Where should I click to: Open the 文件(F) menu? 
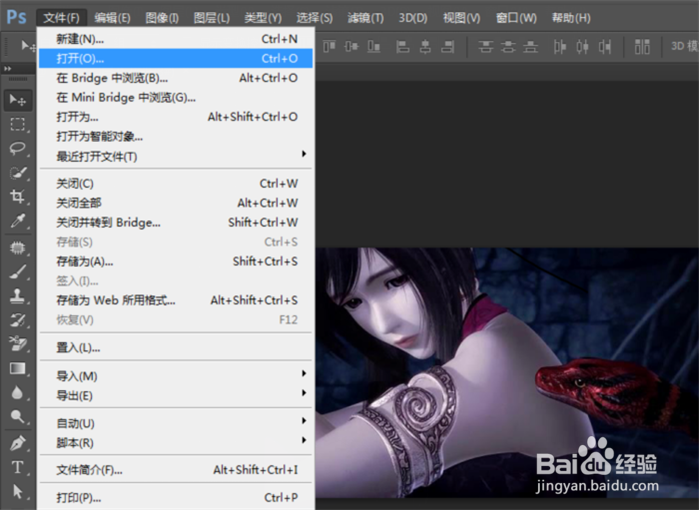[x=62, y=18]
